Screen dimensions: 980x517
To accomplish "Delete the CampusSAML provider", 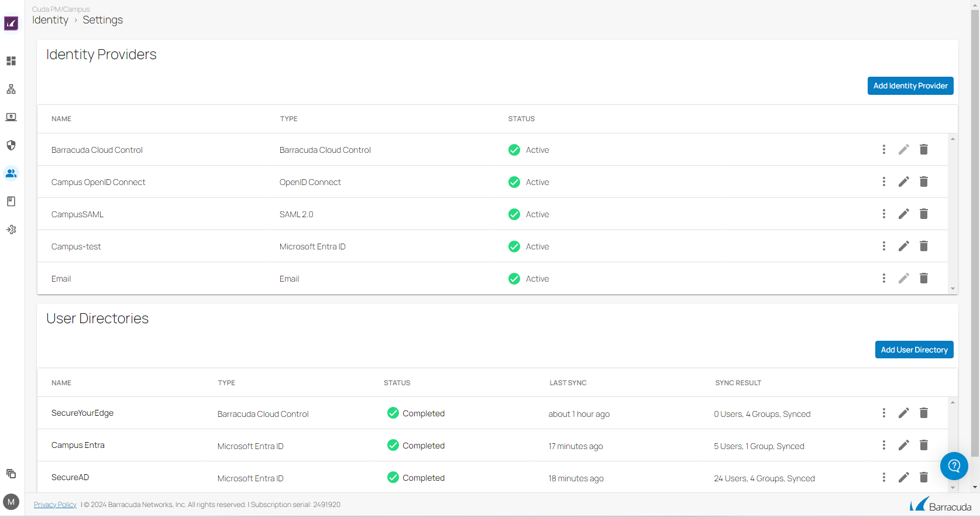I will pos(924,214).
